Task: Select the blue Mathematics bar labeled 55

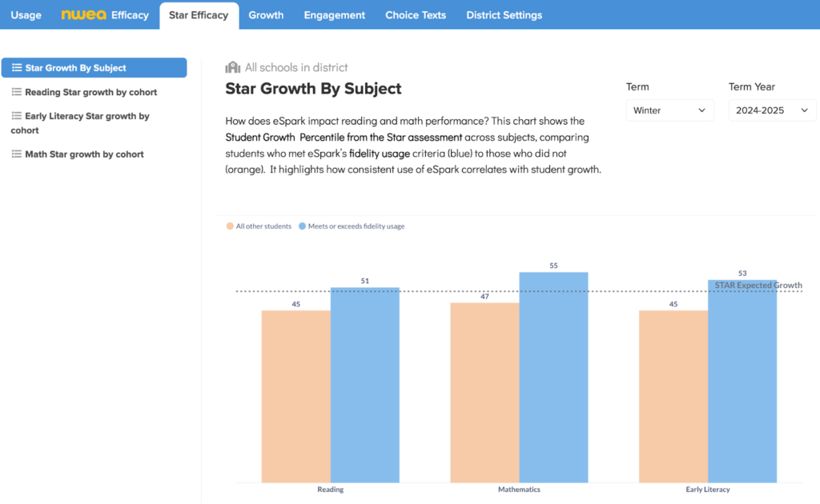Action: click(x=554, y=377)
